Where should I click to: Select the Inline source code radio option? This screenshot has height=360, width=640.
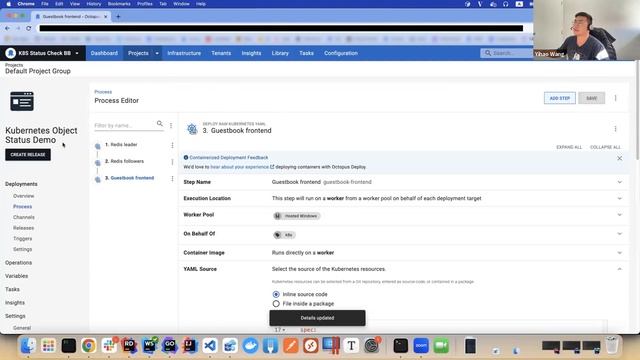pos(276,294)
